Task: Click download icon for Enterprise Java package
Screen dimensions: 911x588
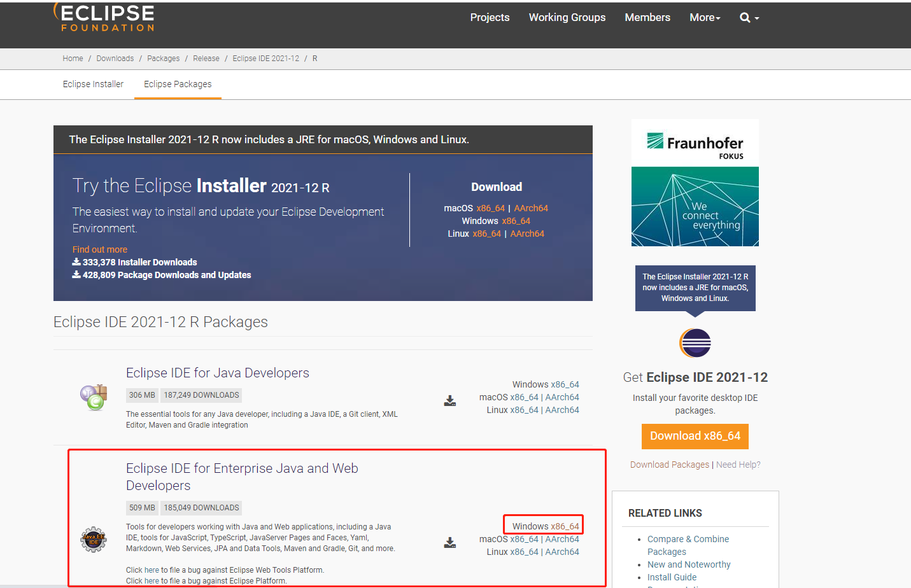Action: (x=450, y=543)
